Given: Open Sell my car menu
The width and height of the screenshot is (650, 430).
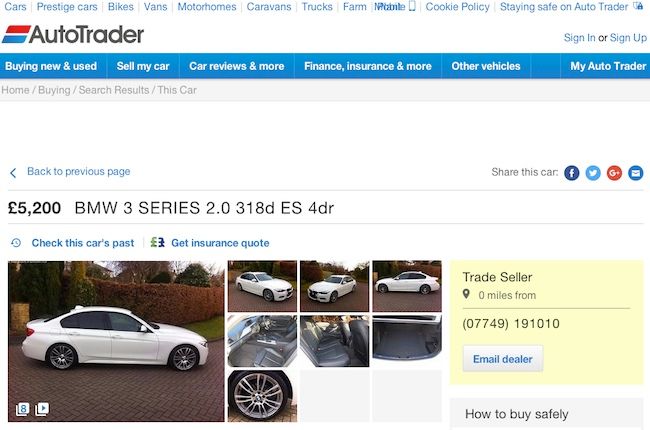Looking at the screenshot, I should click(143, 66).
